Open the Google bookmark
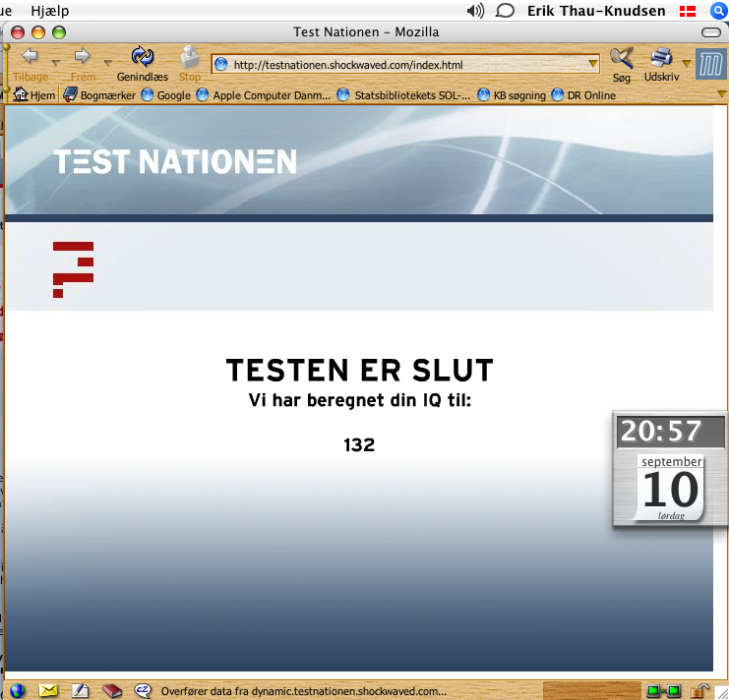 (x=166, y=94)
